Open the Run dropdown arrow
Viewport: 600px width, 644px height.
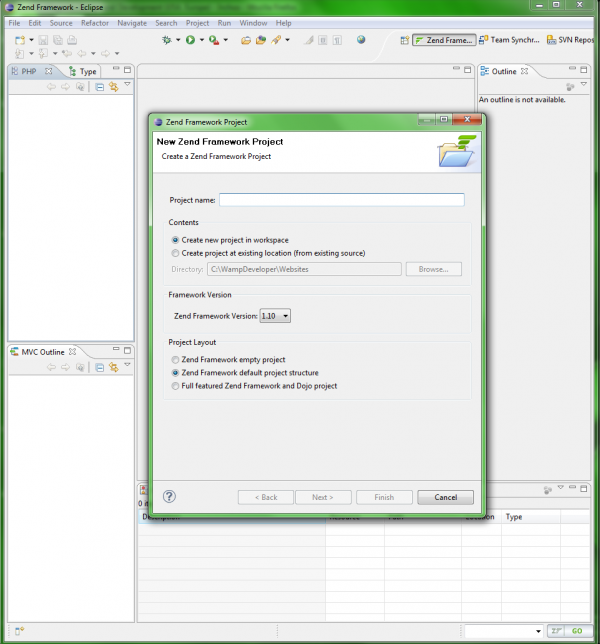point(202,40)
